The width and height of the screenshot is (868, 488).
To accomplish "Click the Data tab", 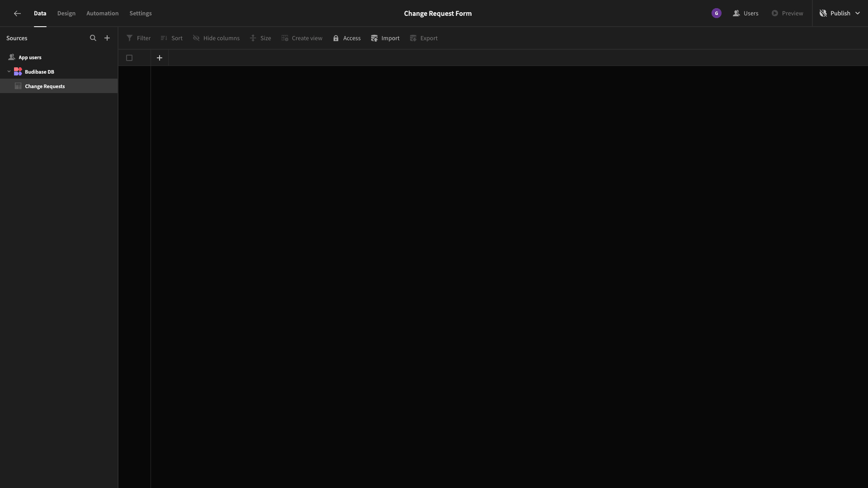I will 40,13.
